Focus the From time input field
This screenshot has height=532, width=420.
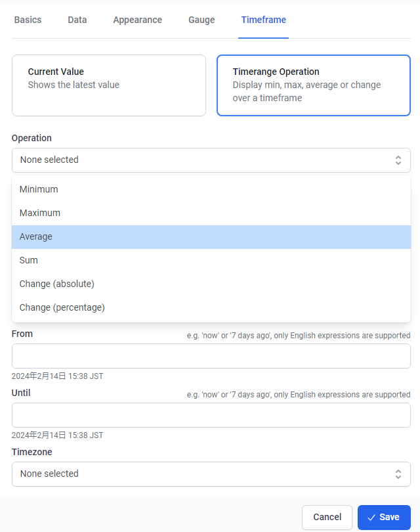211,356
